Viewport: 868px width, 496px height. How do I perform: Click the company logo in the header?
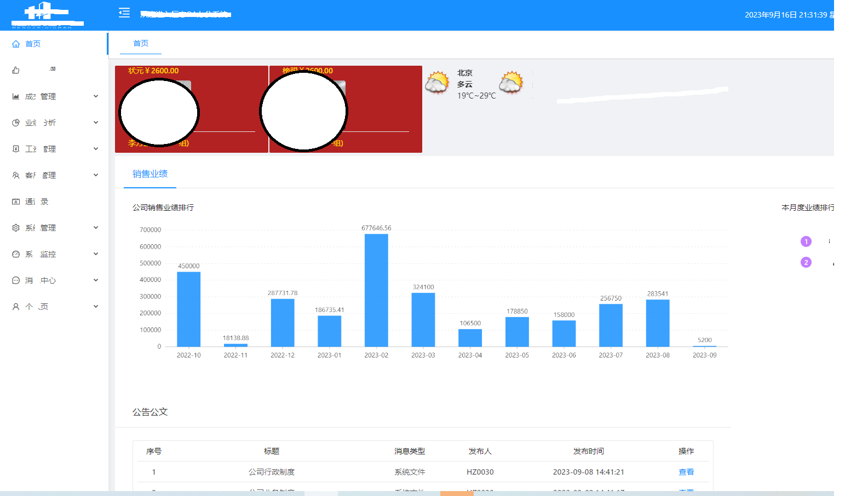[48, 15]
